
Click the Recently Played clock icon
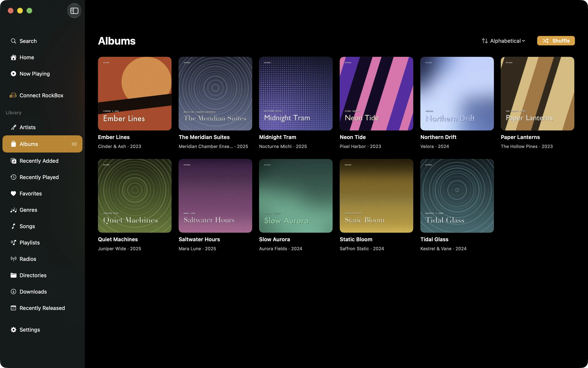click(13, 177)
